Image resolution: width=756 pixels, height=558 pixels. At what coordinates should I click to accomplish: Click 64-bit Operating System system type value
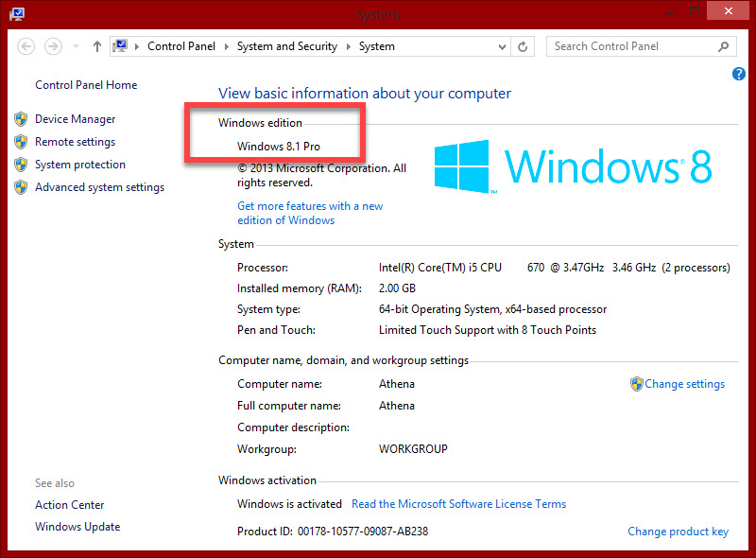click(x=492, y=309)
